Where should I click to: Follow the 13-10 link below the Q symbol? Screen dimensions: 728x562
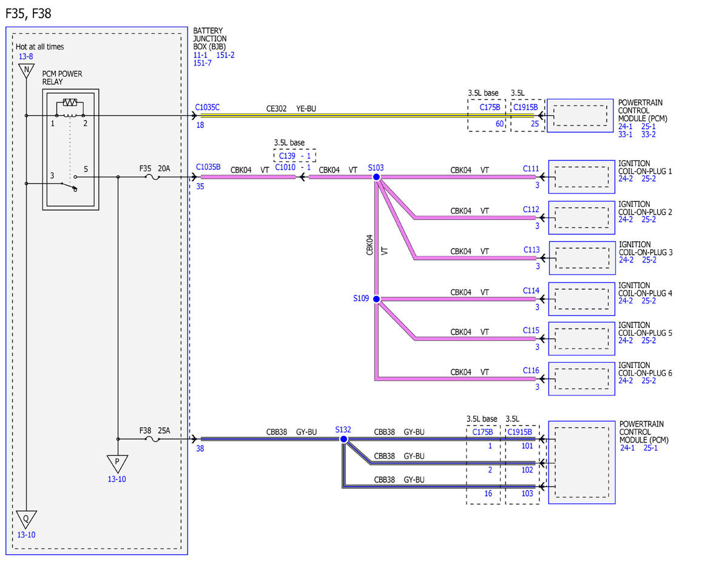click(26, 535)
